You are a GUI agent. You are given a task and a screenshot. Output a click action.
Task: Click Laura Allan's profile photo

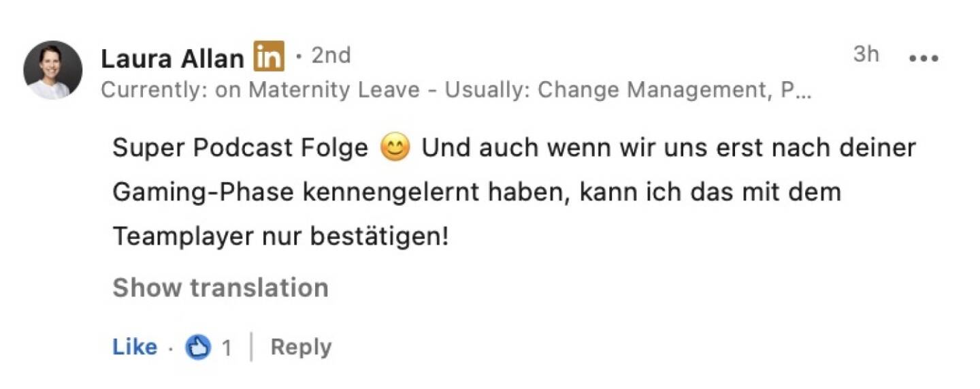tap(52, 70)
